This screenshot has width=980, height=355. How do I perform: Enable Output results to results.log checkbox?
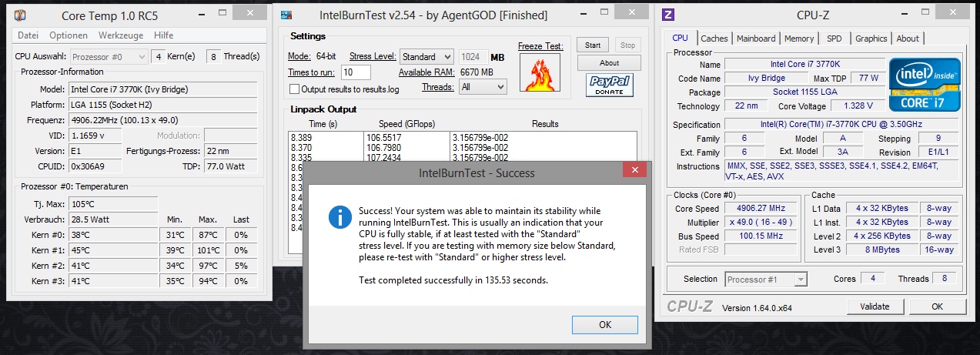(x=294, y=89)
